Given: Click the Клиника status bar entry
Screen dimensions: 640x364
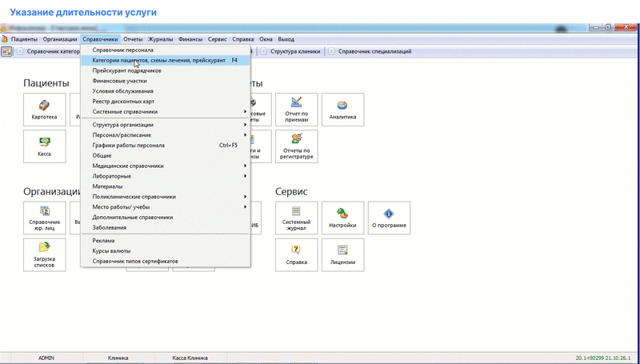Looking at the screenshot, I should point(118,358).
